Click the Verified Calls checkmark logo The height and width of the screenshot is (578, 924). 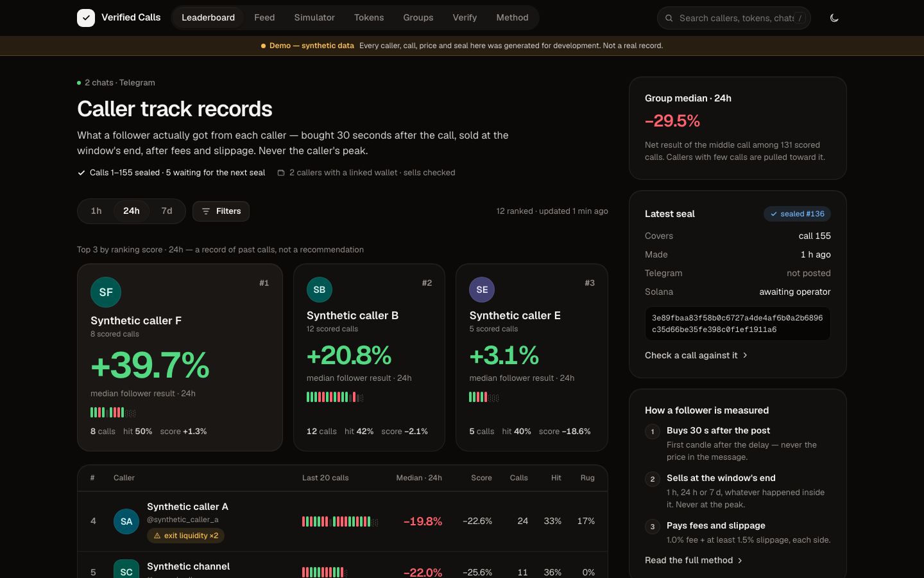tap(86, 18)
